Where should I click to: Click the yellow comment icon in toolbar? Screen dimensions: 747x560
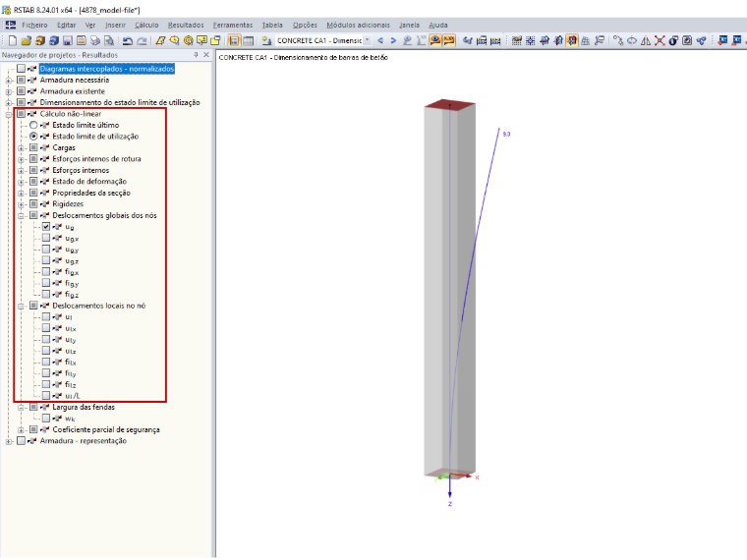point(202,40)
